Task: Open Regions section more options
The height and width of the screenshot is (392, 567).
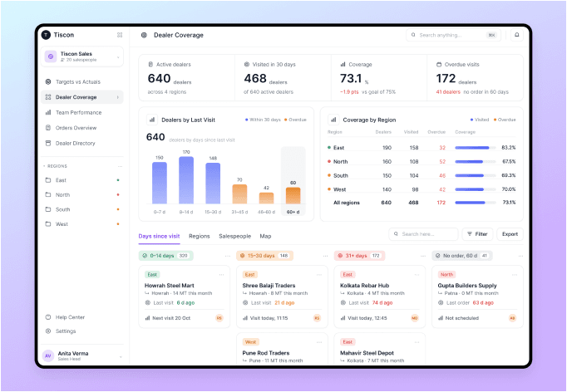Action: [x=120, y=166]
